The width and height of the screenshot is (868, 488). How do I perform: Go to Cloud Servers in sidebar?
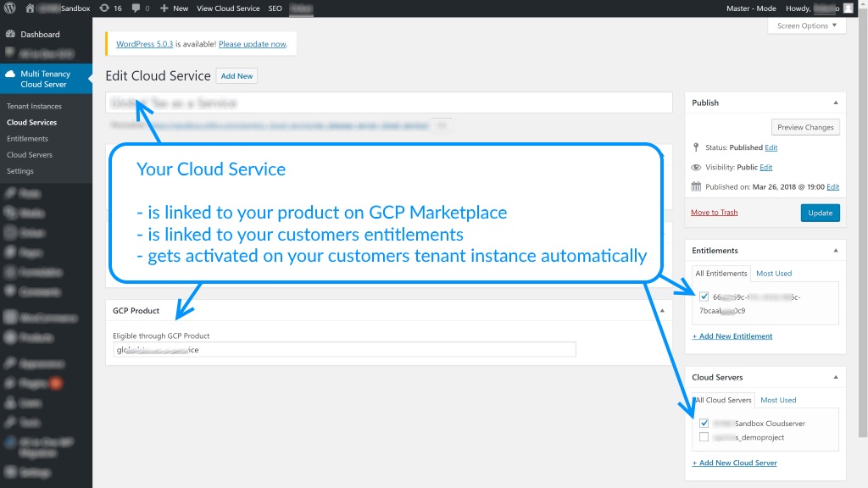(30, 155)
